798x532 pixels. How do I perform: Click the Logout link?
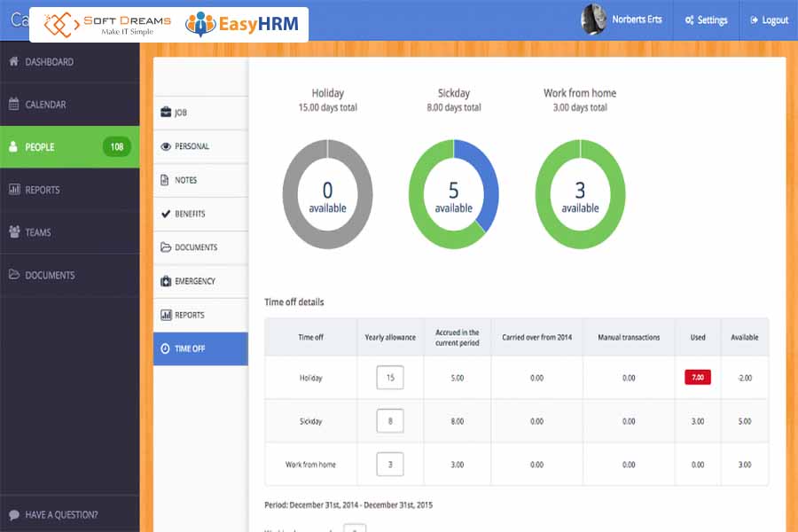(769, 20)
